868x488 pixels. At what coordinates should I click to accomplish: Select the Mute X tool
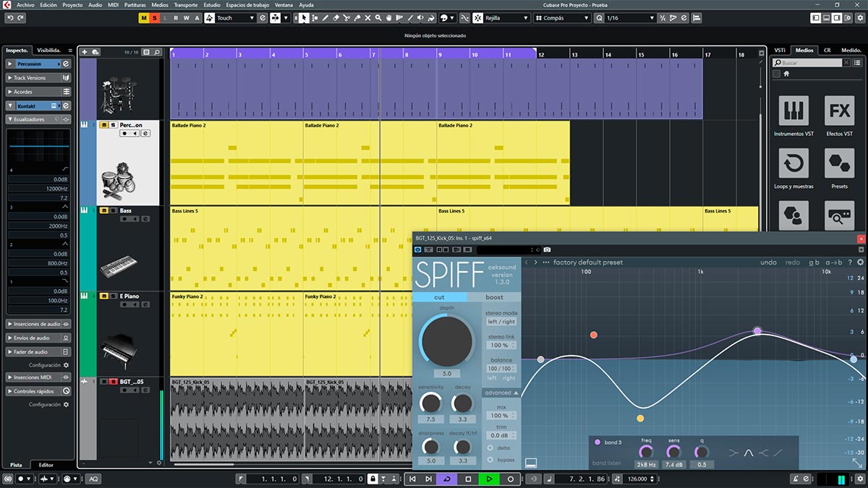point(367,17)
